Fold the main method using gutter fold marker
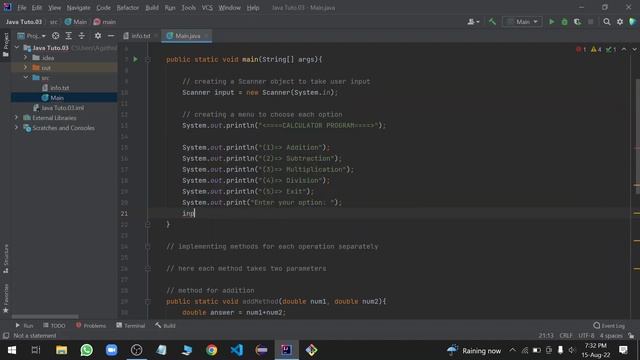The image size is (640, 360). click(148, 60)
